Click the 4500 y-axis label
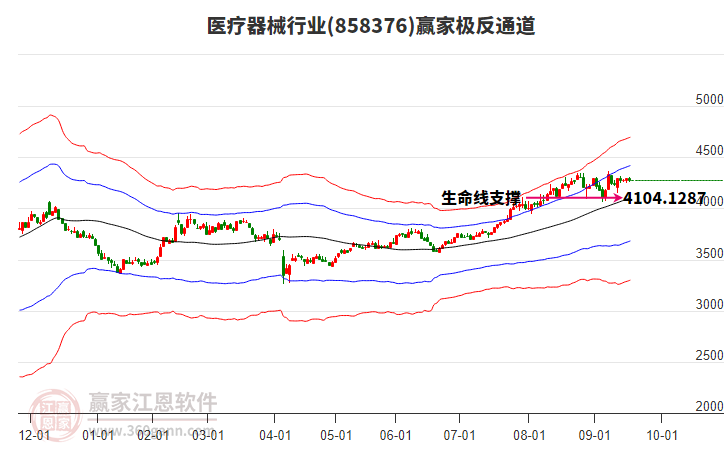This screenshot has height=450, width=726. 709,150
